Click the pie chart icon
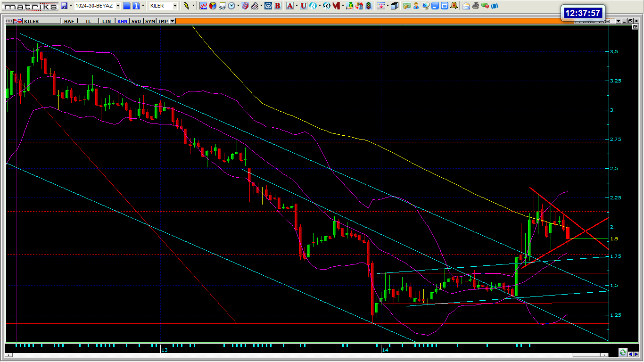The width and height of the screenshot is (644, 362). [x=213, y=6]
